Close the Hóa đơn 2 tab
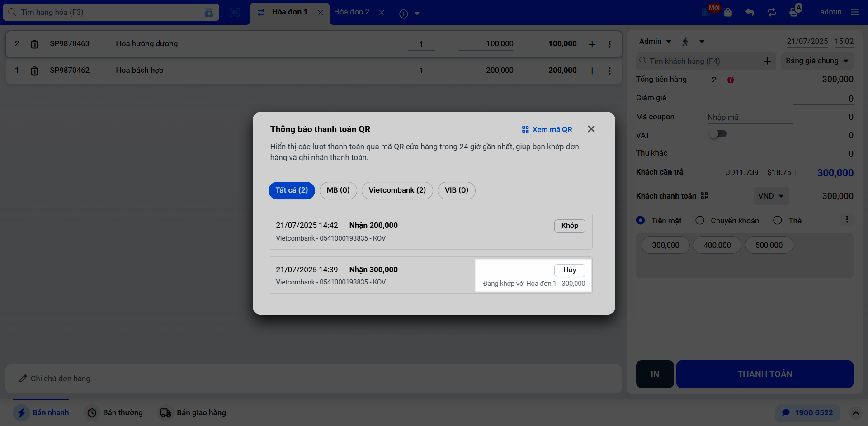This screenshot has height=426, width=868. click(x=382, y=13)
